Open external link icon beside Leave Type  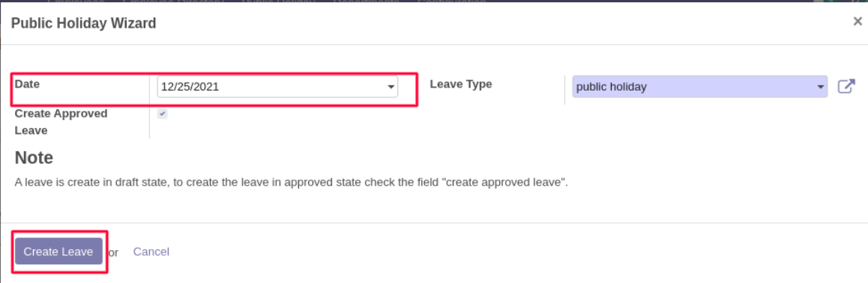point(846,87)
